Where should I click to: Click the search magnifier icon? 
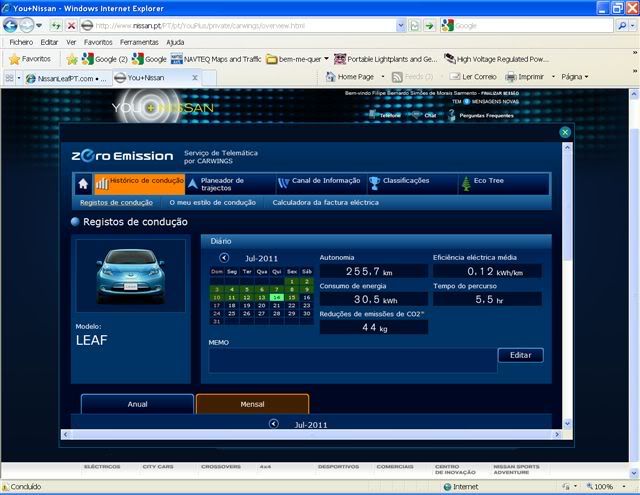[x=622, y=26]
